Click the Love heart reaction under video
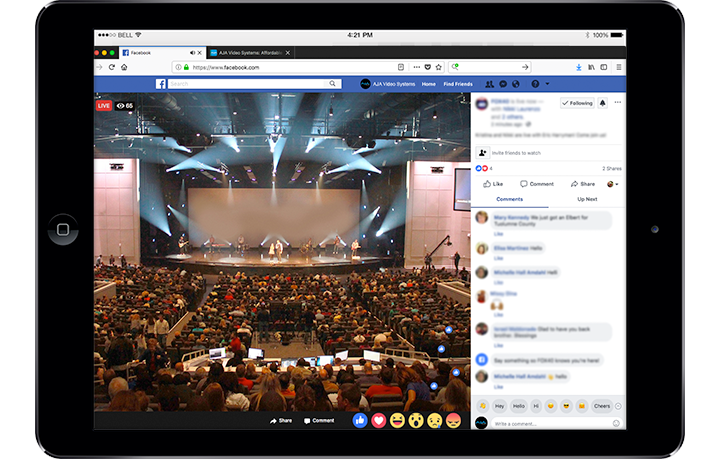The image size is (720, 459). click(378, 420)
